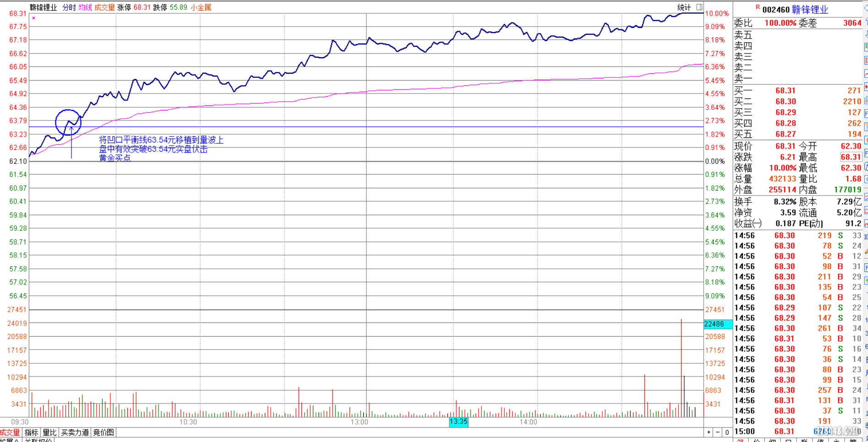Switch to the 指标 tab
This screenshot has width=868, height=442.
pyautogui.click(x=31, y=432)
